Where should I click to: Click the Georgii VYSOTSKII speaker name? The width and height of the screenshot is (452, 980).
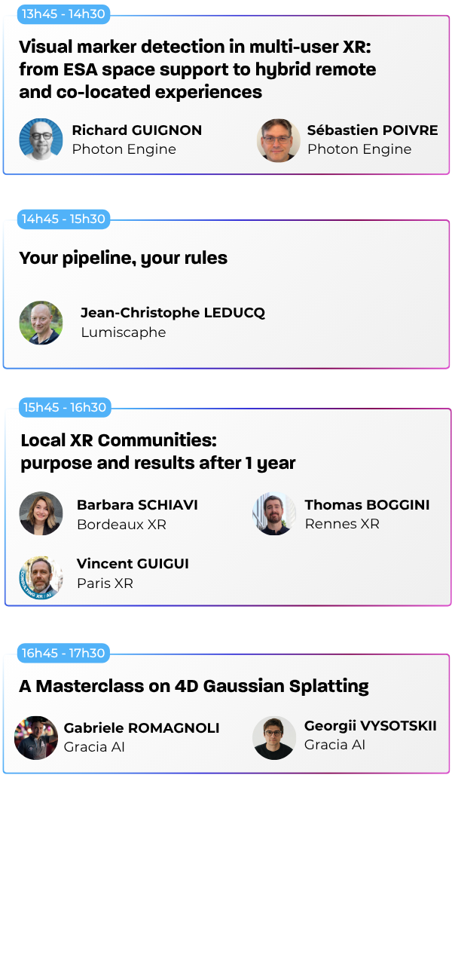coord(370,726)
